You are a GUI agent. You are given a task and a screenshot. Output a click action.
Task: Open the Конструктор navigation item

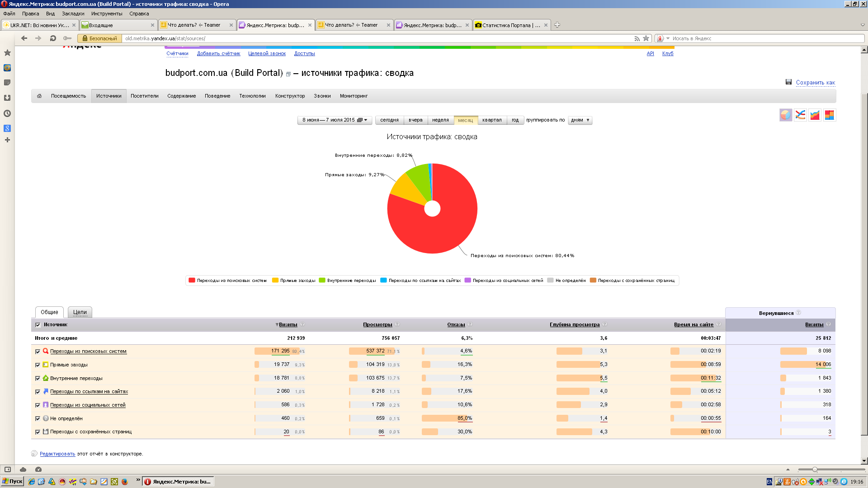290,96
